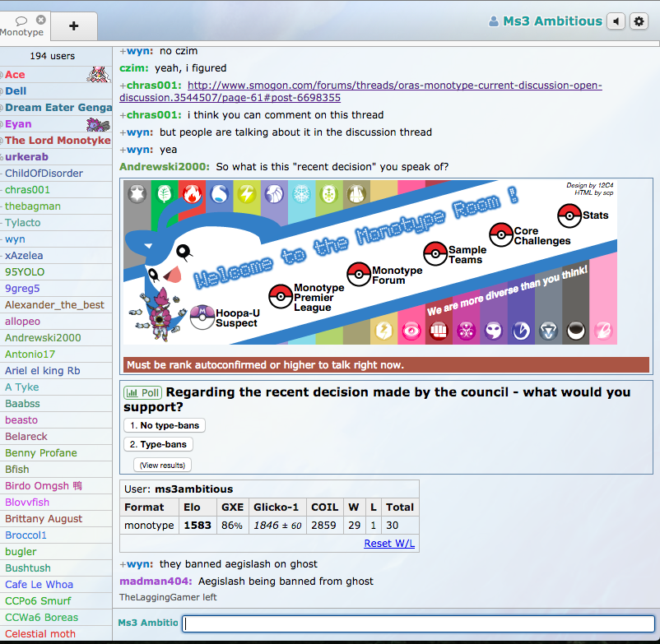660x644 pixels.
Task: Open options via the gear icon
Action: 639,21
